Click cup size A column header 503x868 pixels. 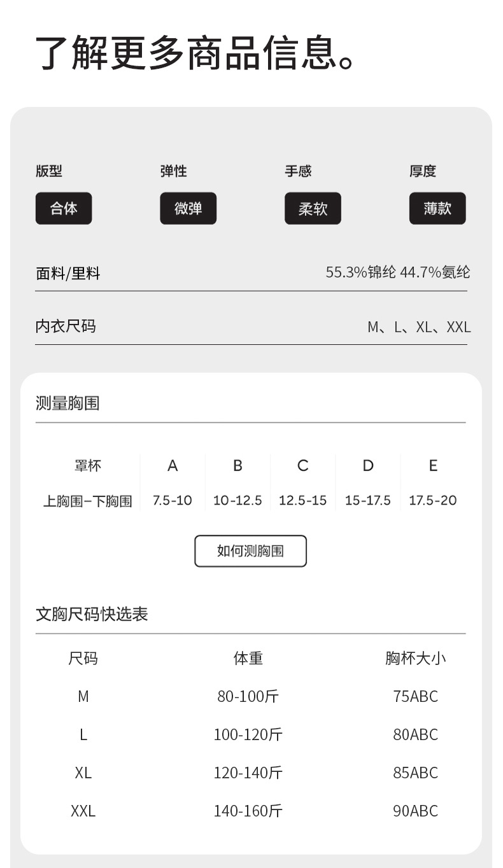click(173, 466)
